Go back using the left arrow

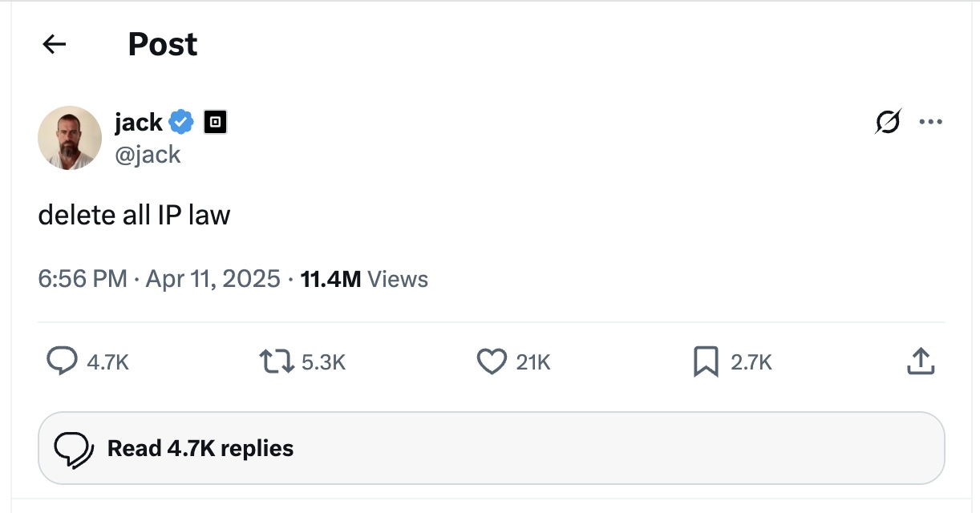[x=54, y=45]
